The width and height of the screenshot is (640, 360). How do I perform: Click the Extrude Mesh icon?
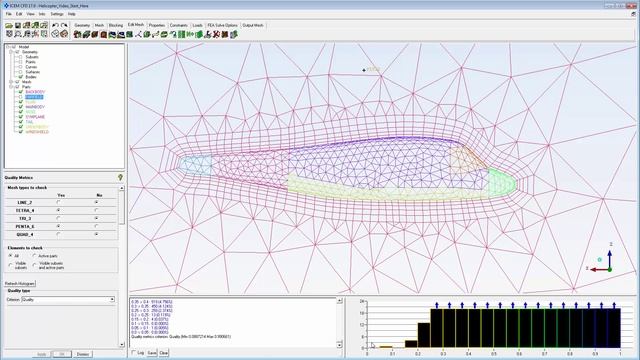pyautogui.click(x=86, y=35)
